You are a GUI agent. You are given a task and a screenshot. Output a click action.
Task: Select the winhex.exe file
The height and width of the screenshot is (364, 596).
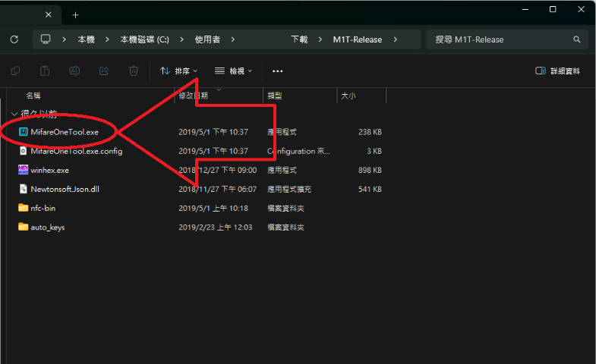tap(50, 170)
